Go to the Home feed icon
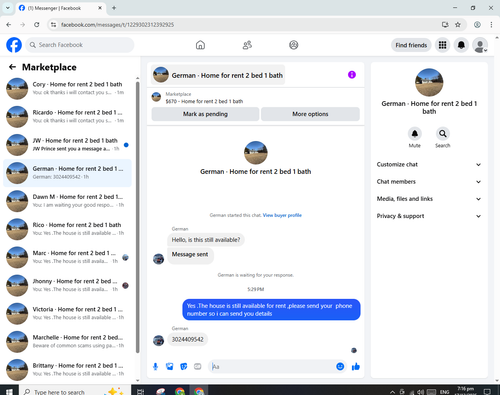The image size is (500, 395). [200, 45]
